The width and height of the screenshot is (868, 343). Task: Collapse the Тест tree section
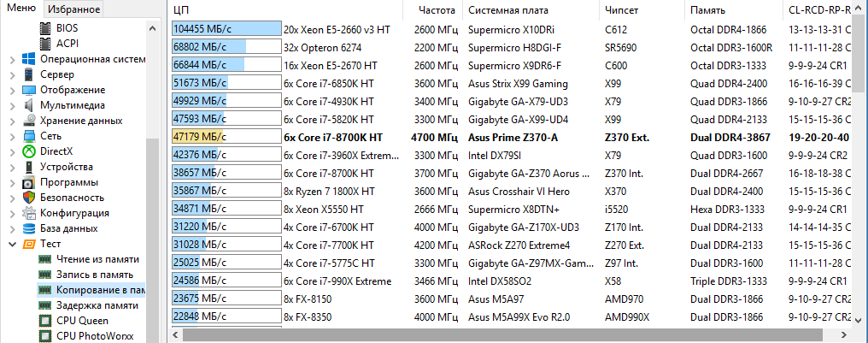[x=11, y=245]
